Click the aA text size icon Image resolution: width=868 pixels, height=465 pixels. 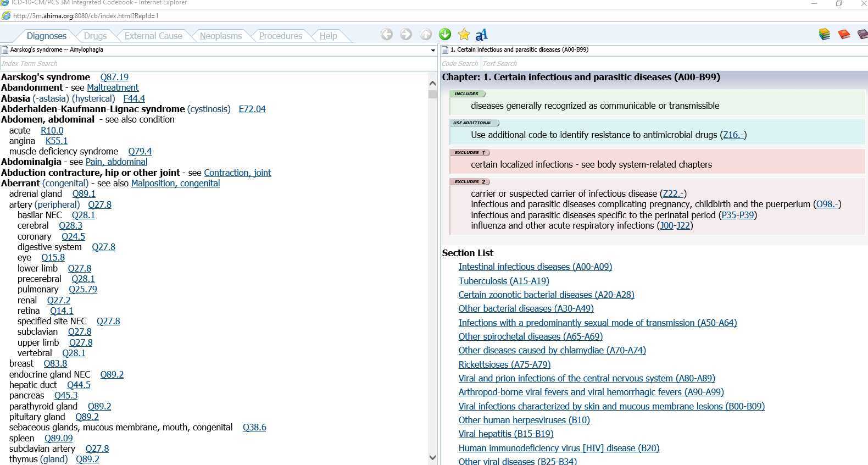[482, 35]
